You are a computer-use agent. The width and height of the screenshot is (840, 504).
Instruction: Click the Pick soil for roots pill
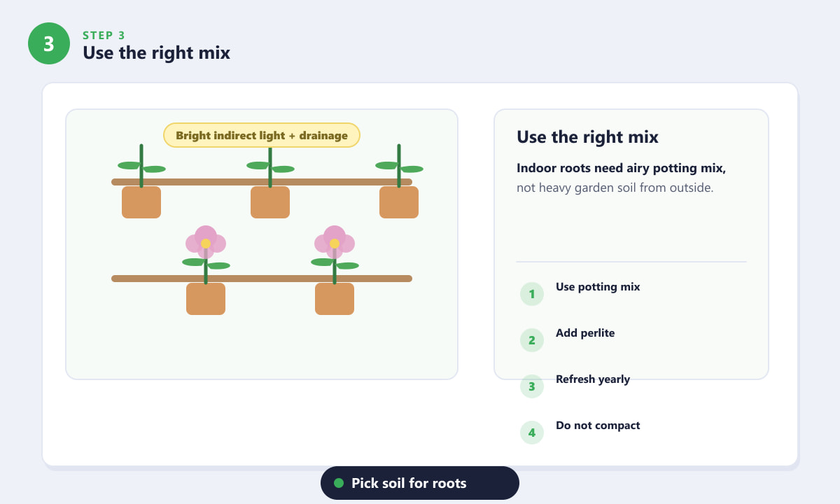[420, 483]
